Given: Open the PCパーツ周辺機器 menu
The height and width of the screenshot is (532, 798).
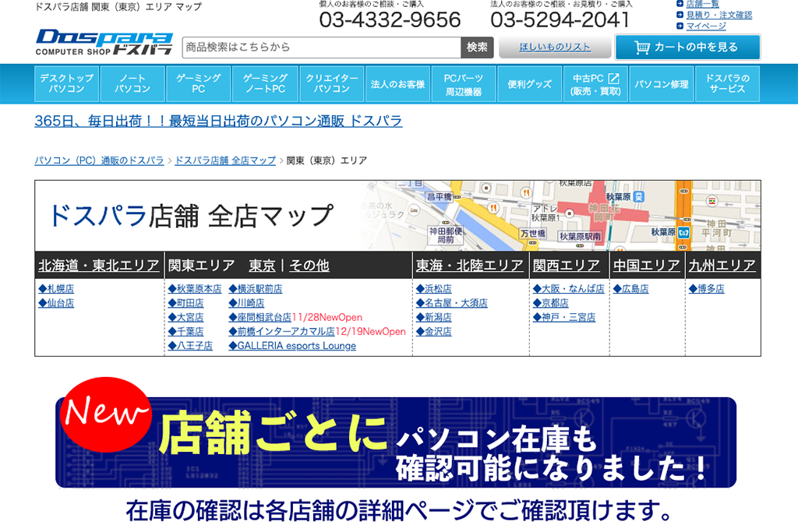Looking at the screenshot, I should click(464, 84).
